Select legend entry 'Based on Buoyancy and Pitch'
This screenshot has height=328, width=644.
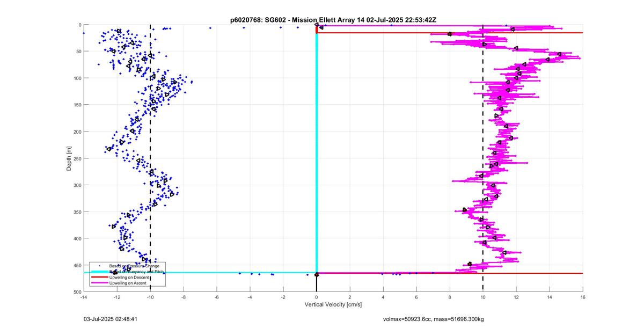click(136, 272)
